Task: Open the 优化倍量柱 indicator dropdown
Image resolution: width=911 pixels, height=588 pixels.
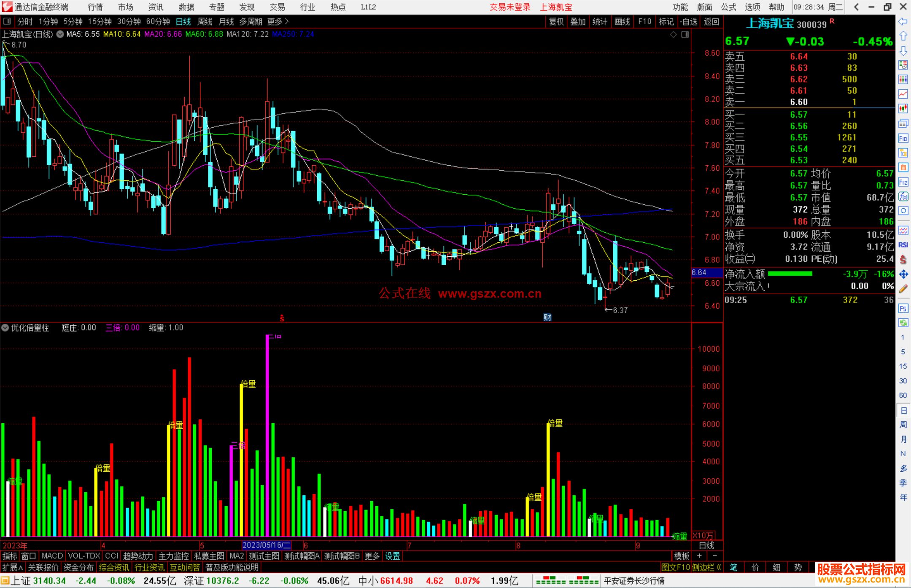Action: (5, 328)
